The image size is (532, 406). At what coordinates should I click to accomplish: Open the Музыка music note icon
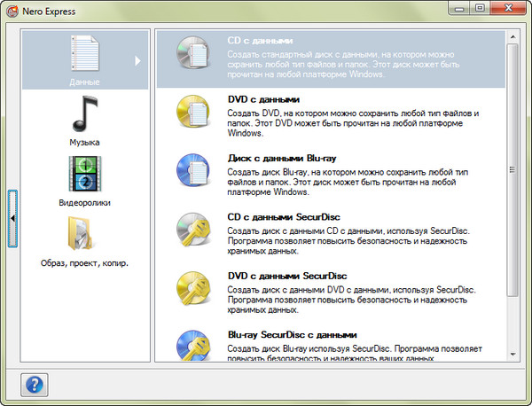(84, 115)
